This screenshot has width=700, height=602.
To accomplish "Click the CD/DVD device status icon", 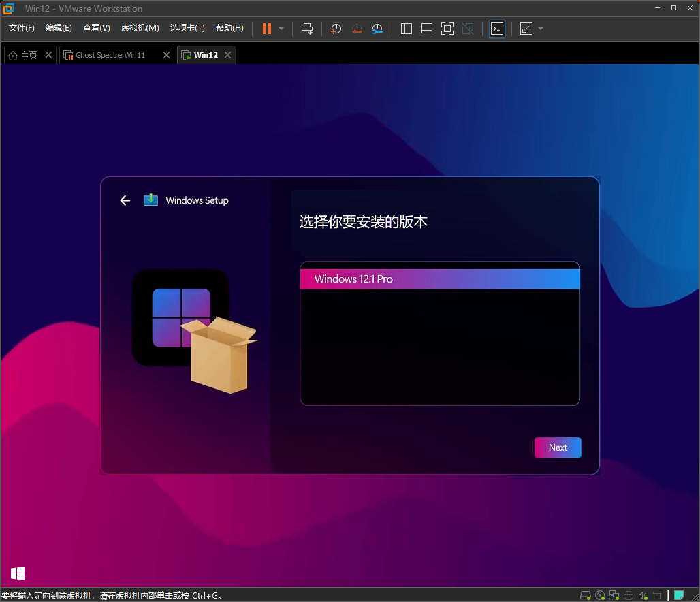I will (x=600, y=595).
